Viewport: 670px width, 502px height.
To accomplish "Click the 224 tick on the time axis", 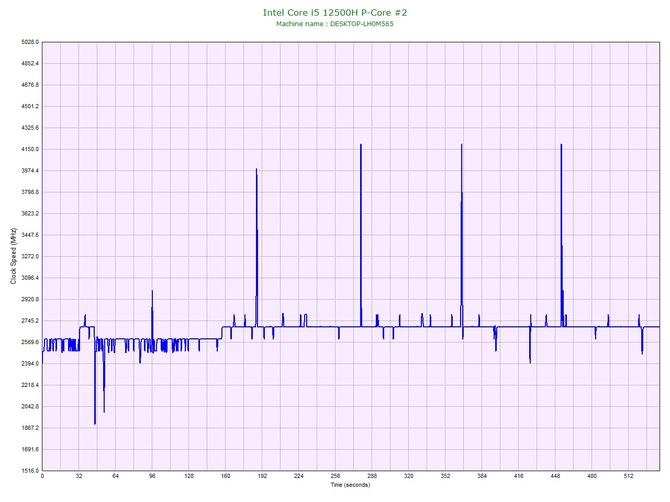I will pos(299,476).
